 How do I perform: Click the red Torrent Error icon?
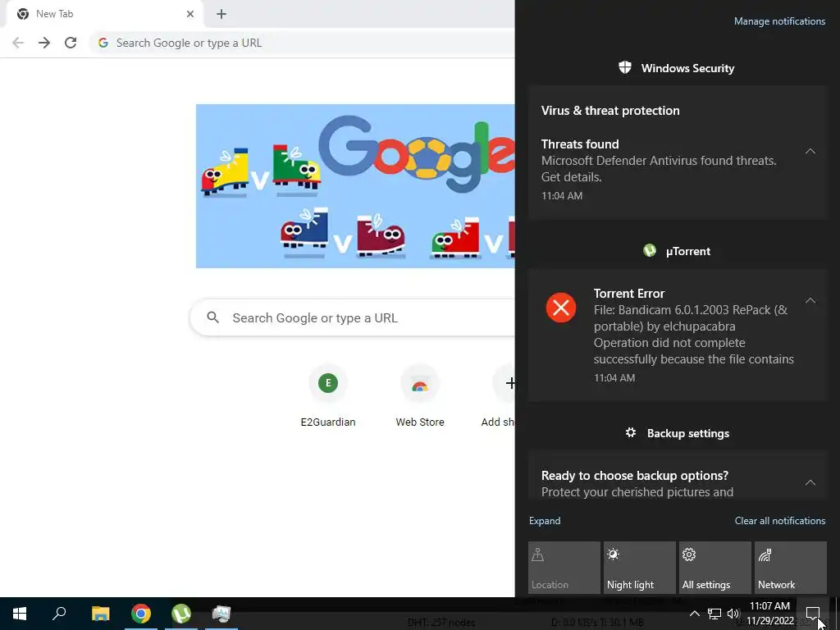click(561, 308)
